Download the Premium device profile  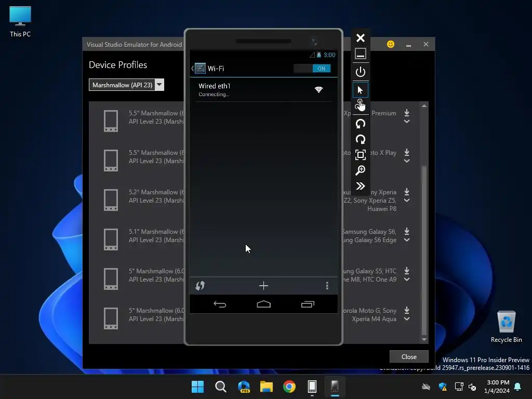[x=407, y=113]
